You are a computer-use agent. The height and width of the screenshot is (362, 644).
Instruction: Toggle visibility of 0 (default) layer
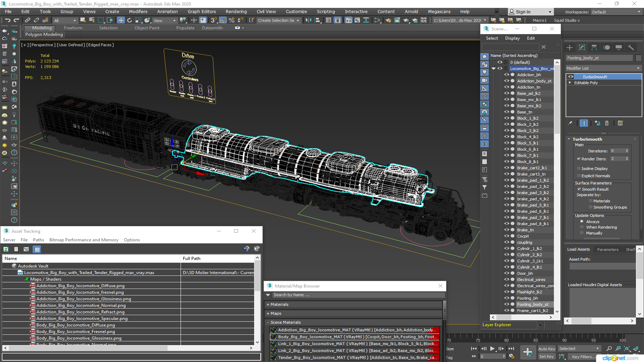500,62
